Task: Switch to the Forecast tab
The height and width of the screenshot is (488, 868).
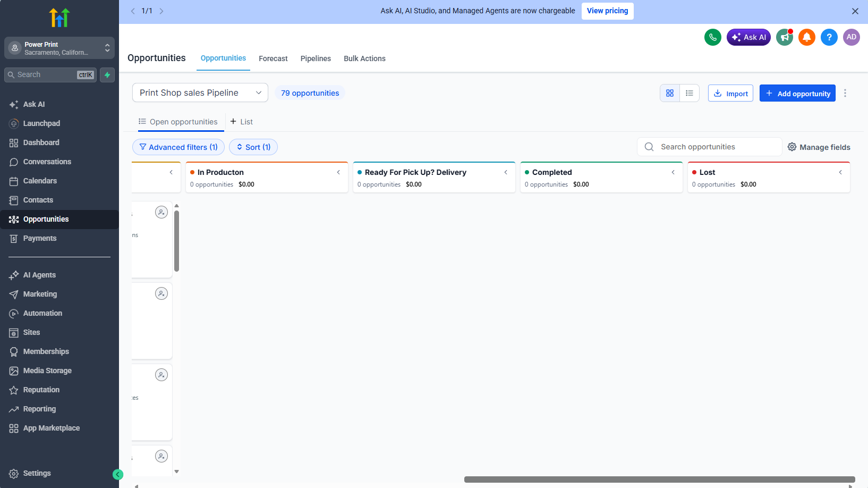Action: pyautogui.click(x=273, y=58)
